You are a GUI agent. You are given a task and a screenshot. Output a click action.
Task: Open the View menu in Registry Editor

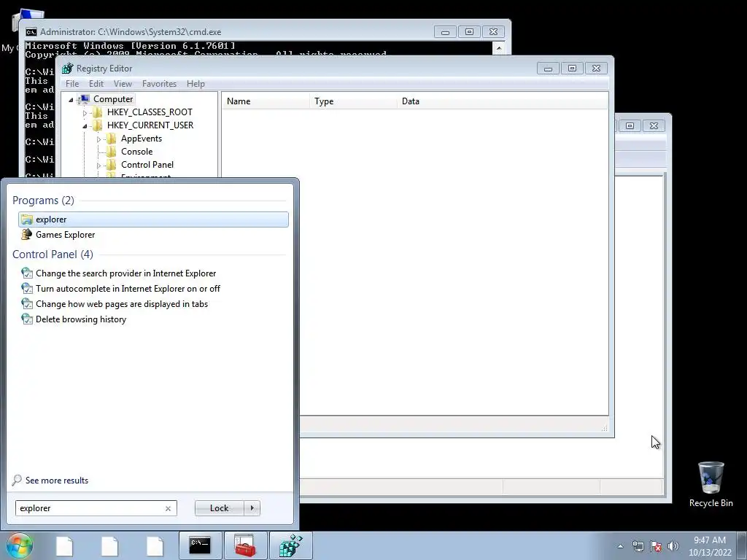coord(123,84)
